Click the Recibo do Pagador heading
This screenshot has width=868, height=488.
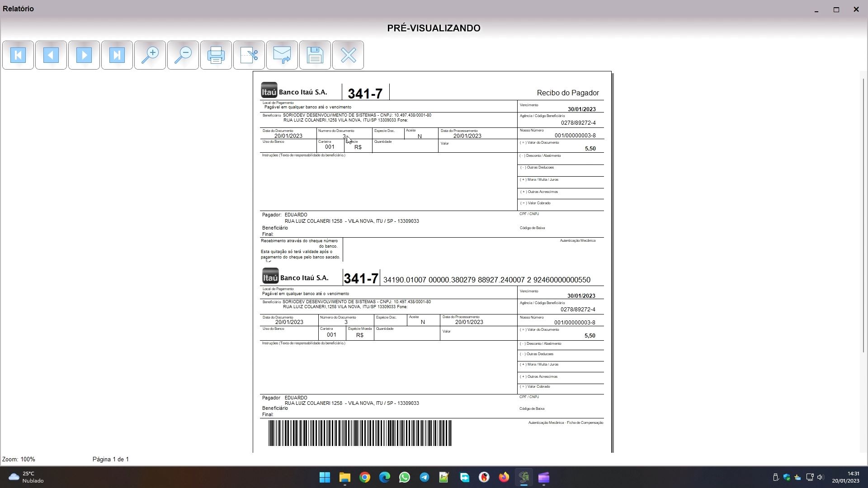(x=567, y=93)
